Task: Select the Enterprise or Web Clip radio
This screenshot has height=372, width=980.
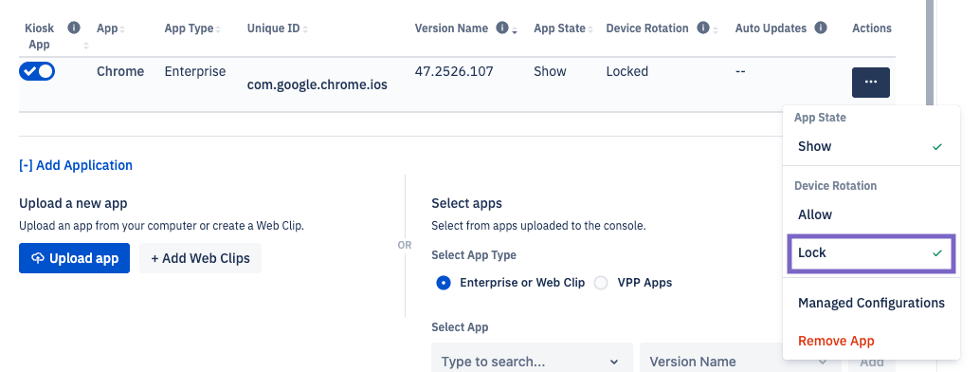Action: [x=444, y=283]
